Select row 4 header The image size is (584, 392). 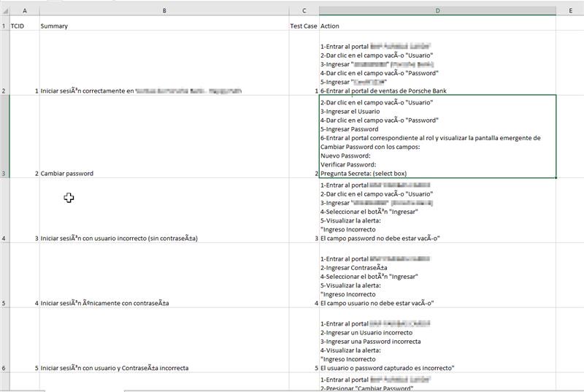4,210
